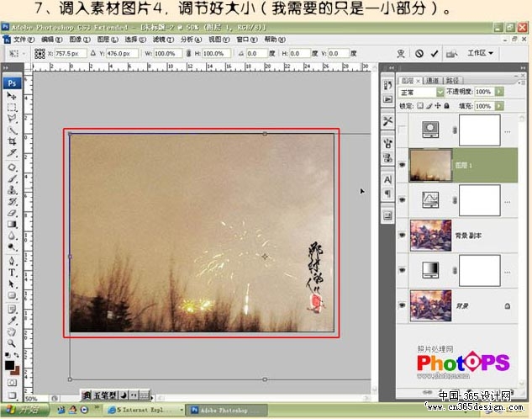The width and height of the screenshot is (532, 419).
Task: Hide the 背景 layer
Action: point(403,305)
